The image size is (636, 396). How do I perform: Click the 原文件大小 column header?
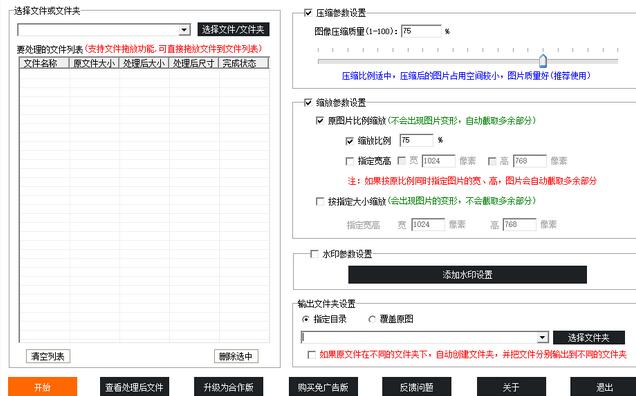click(94, 63)
